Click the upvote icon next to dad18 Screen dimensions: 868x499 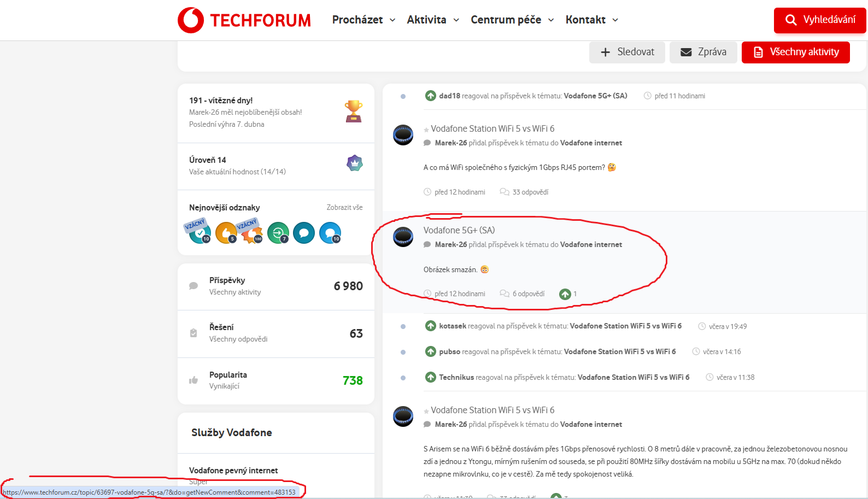click(x=431, y=96)
